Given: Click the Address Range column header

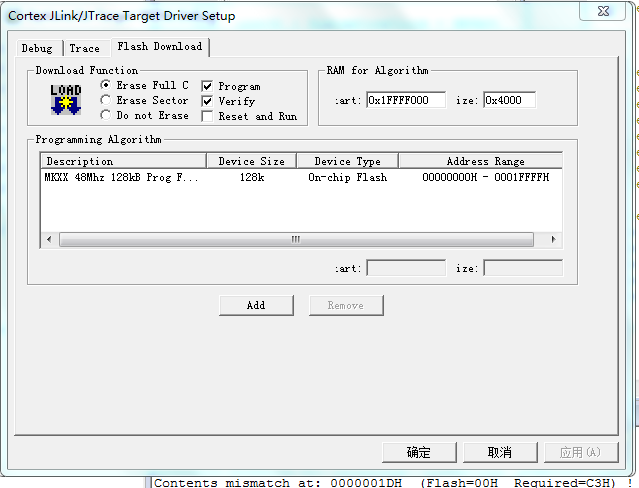Looking at the screenshot, I should coord(481,161).
